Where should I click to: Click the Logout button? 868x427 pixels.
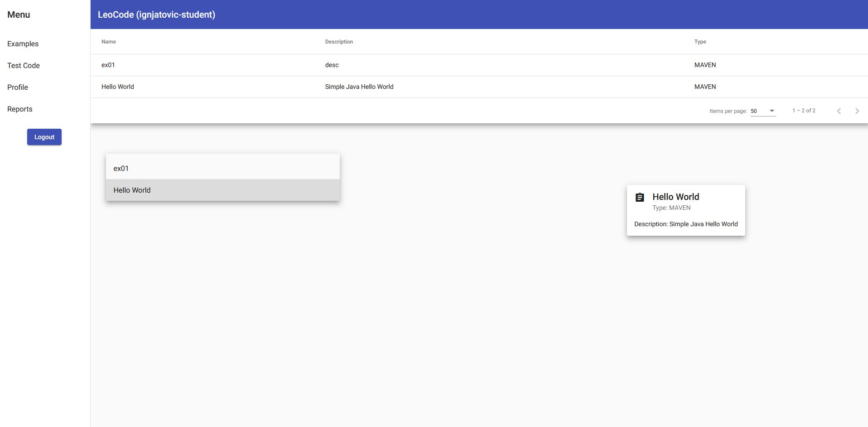(x=44, y=137)
